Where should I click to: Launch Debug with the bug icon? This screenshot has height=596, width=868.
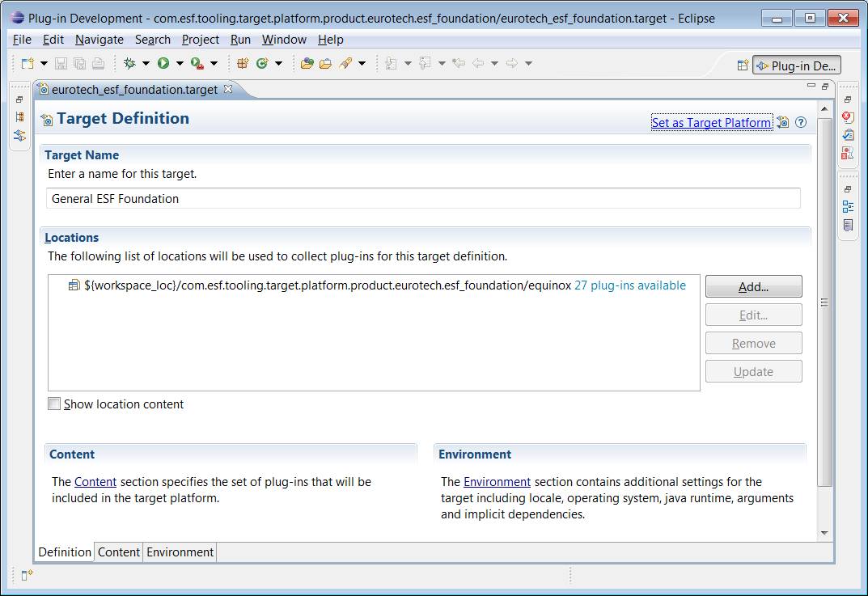coord(130,63)
